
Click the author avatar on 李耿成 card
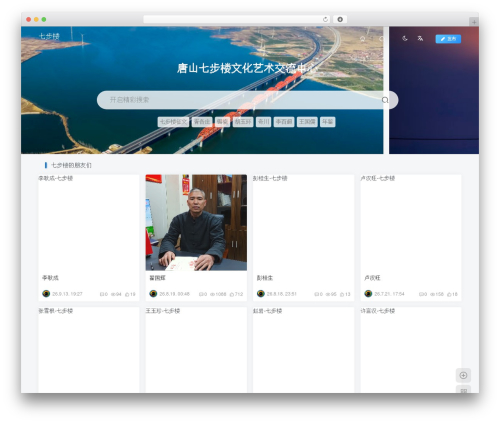point(46,294)
